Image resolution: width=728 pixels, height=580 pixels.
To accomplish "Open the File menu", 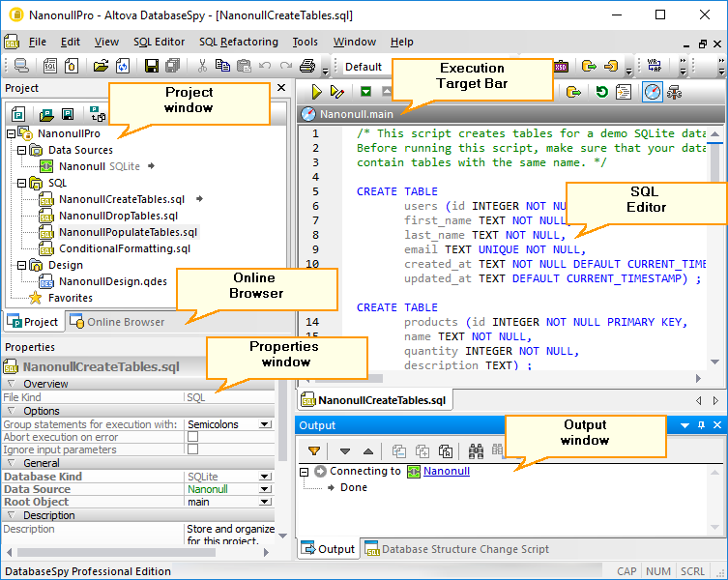I will 38,42.
